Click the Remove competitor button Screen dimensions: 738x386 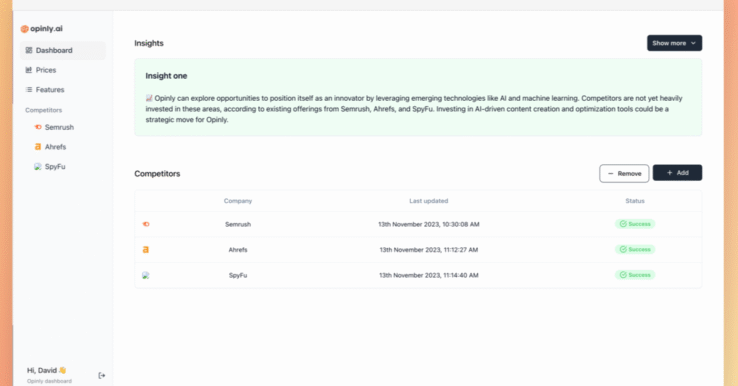click(624, 173)
